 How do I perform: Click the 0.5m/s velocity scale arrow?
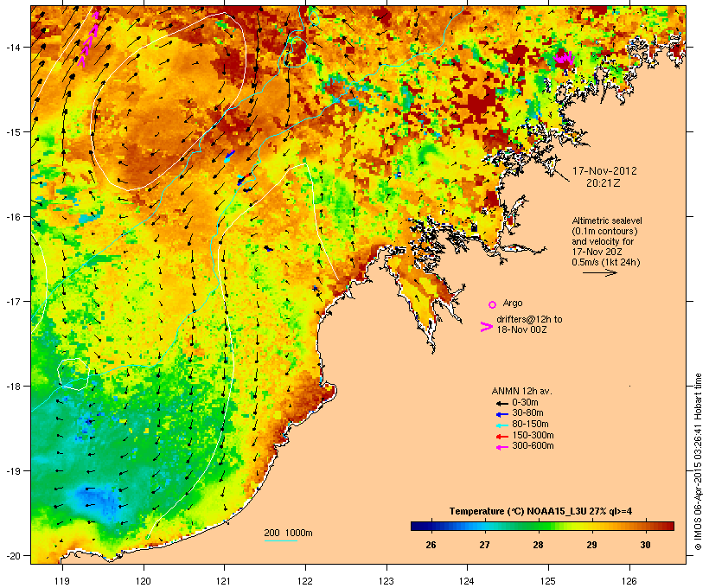[x=599, y=272]
